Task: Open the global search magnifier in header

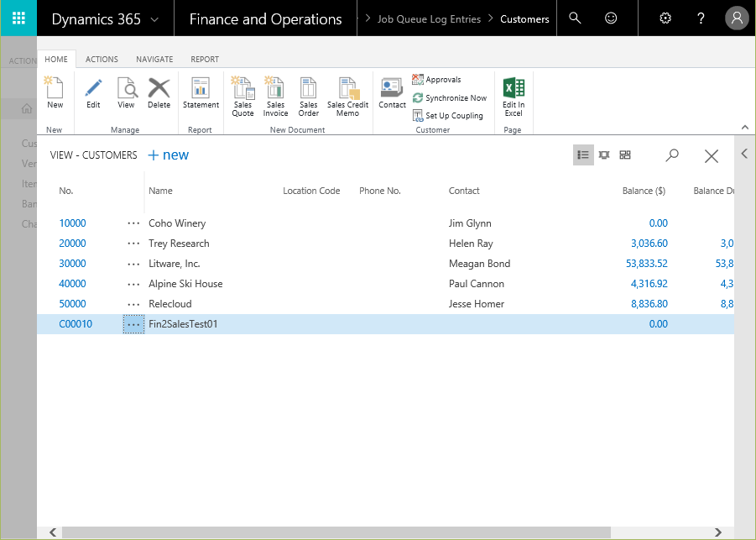Action: (575, 18)
